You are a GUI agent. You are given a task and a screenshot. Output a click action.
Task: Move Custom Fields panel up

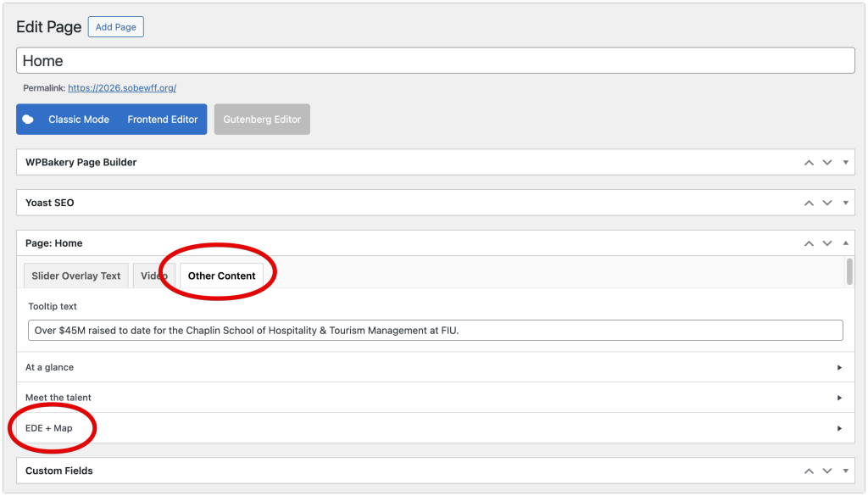[809, 471]
